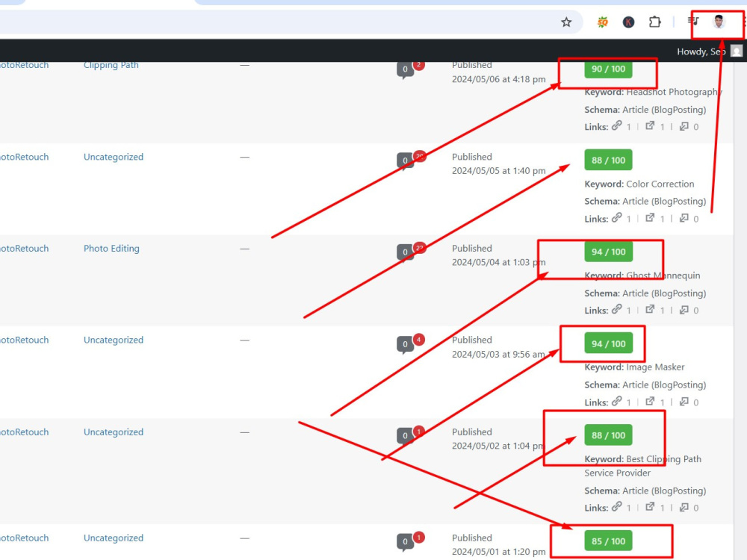Click incoming links icon for Image Masker
The width and height of the screenshot is (747, 560).
tap(684, 402)
